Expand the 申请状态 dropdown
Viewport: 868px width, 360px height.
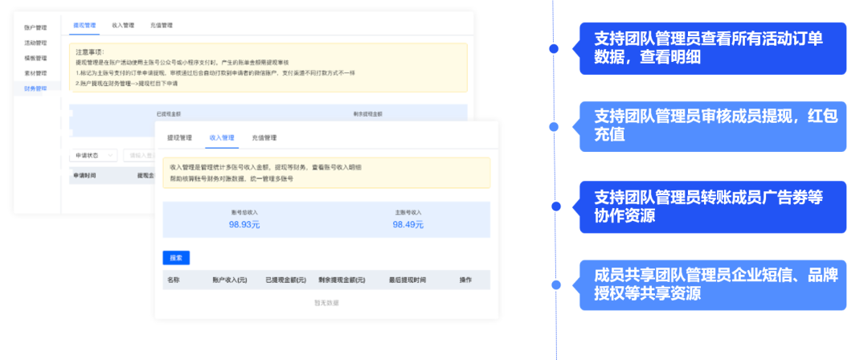click(x=93, y=156)
